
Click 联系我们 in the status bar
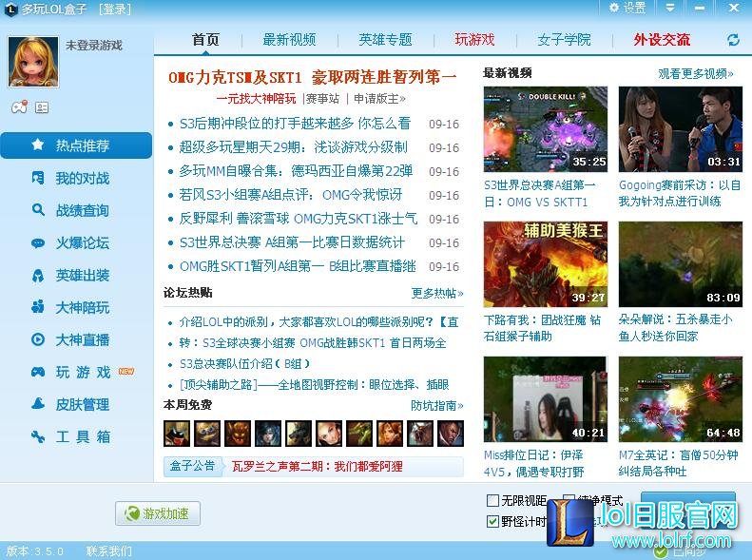point(109,551)
